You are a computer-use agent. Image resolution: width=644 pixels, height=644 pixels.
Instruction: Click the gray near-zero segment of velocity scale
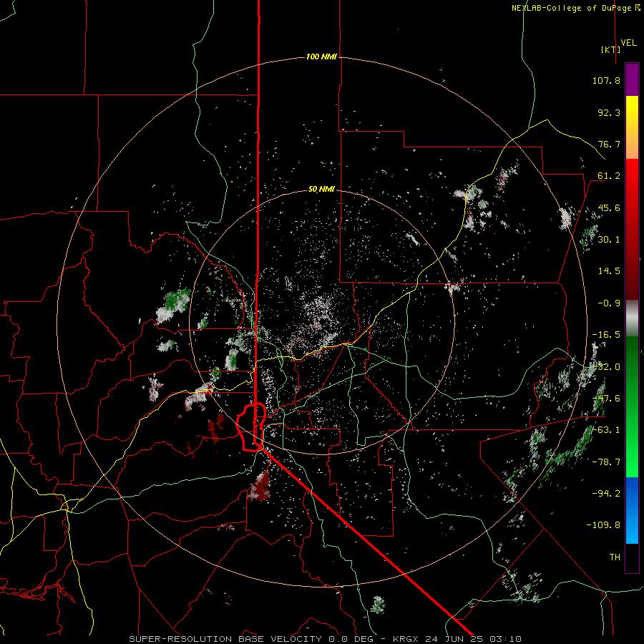tap(632, 318)
